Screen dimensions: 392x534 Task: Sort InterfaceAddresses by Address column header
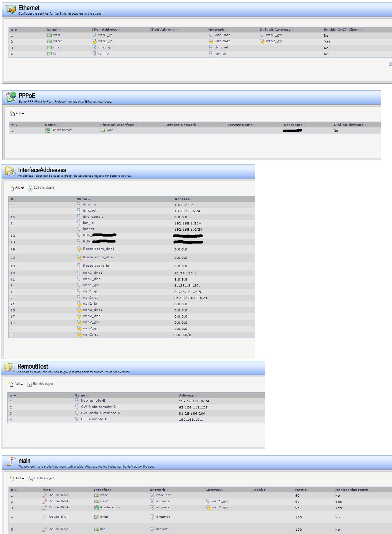coord(183,199)
